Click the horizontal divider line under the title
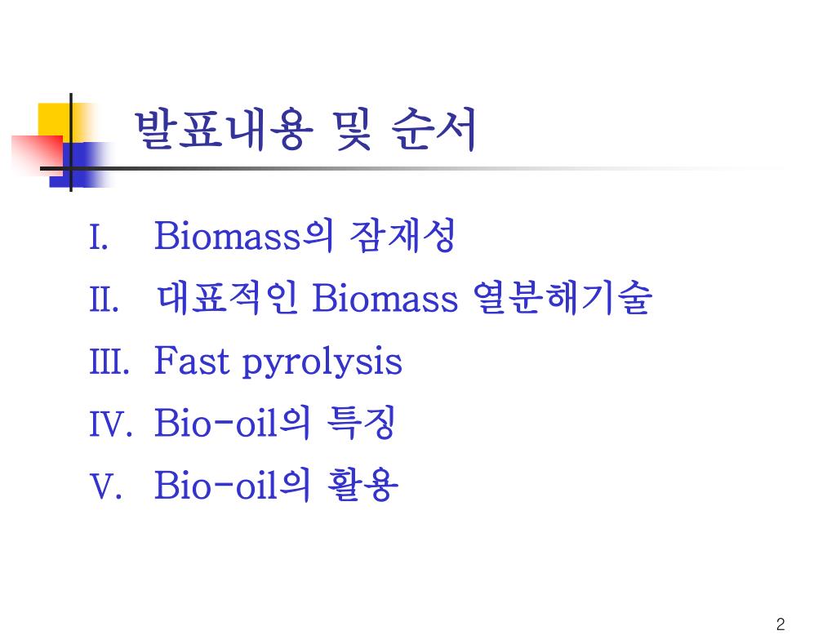836x644 pixels. 413,169
